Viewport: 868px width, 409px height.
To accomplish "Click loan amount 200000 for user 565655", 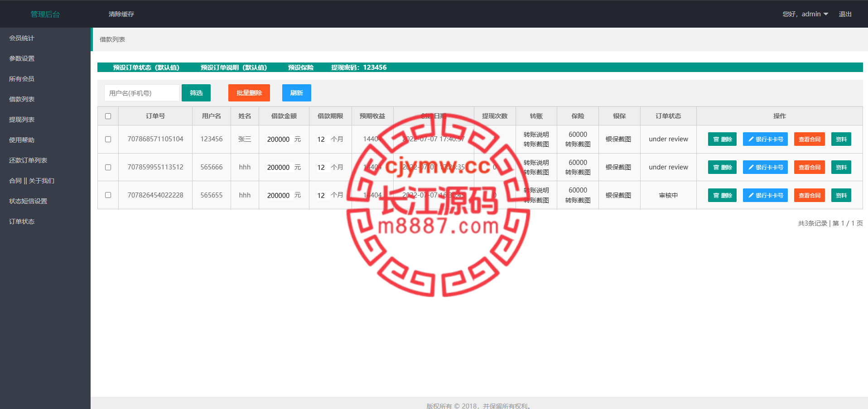I will point(278,195).
